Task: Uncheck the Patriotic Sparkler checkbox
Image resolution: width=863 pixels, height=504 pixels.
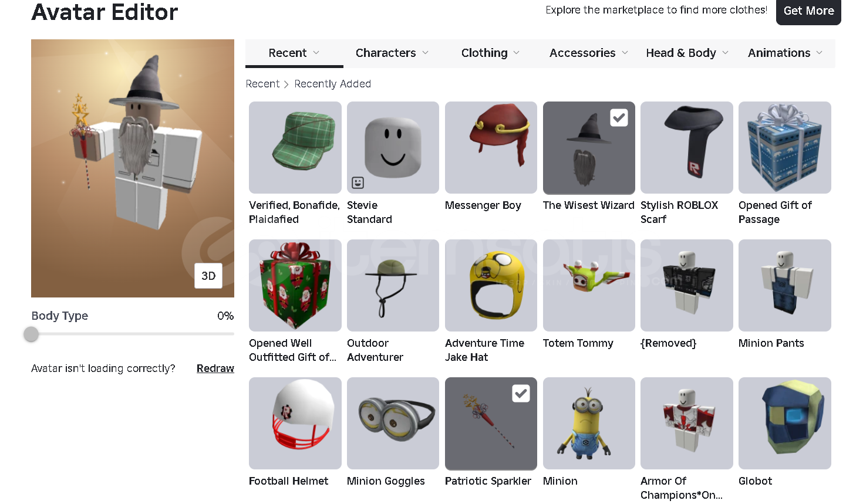Action: pyautogui.click(x=521, y=393)
